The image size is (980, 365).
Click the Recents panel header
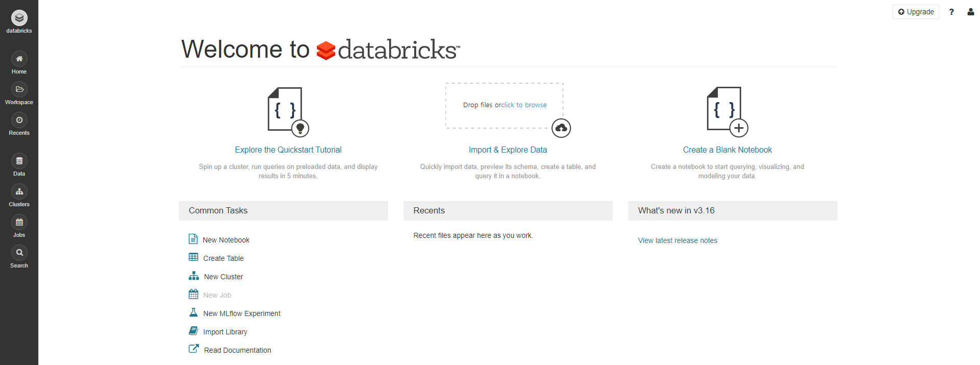coord(508,211)
